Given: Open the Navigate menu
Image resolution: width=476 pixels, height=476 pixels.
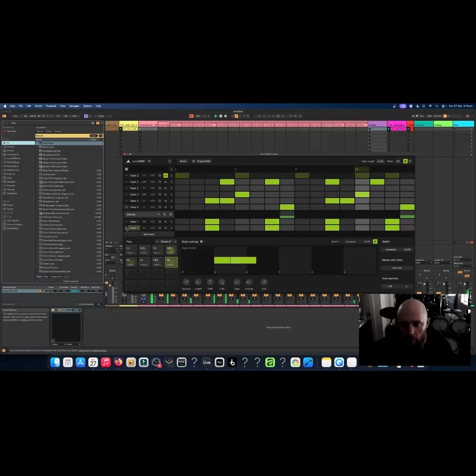Looking at the screenshot, I should pos(74,106).
